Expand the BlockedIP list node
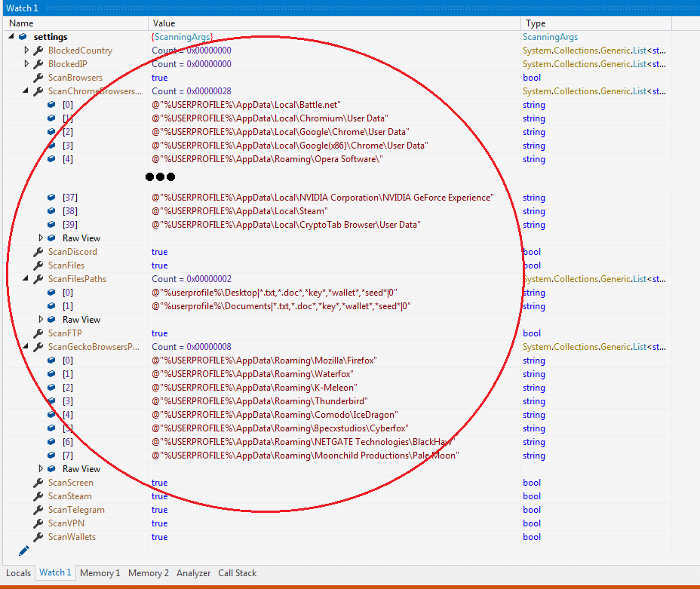The width and height of the screenshot is (700, 589). pyautogui.click(x=26, y=64)
